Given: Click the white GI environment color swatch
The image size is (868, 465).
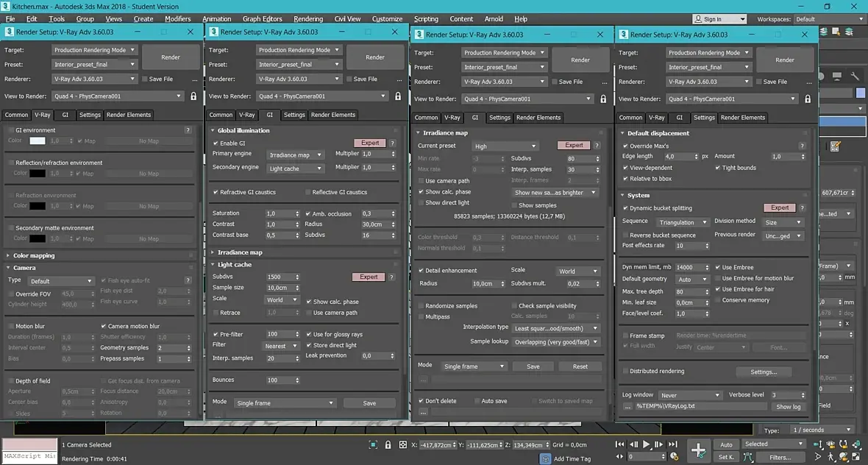Looking at the screenshot, I should pyautogui.click(x=38, y=141).
